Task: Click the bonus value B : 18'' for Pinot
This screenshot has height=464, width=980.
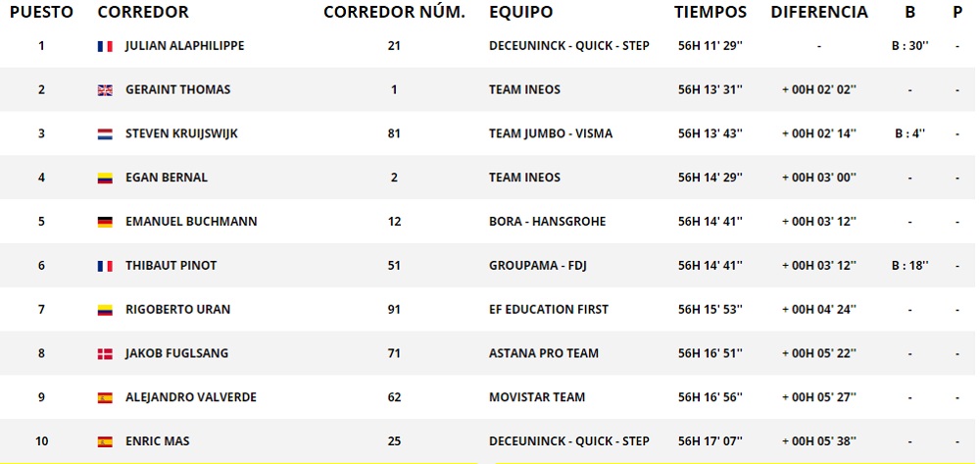Action: (x=909, y=266)
